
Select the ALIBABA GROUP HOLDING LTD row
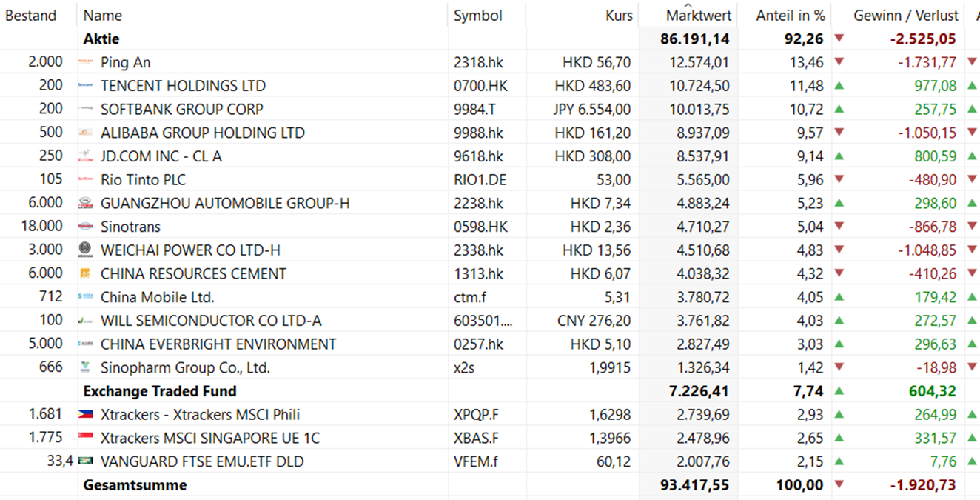(x=202, y=133)
